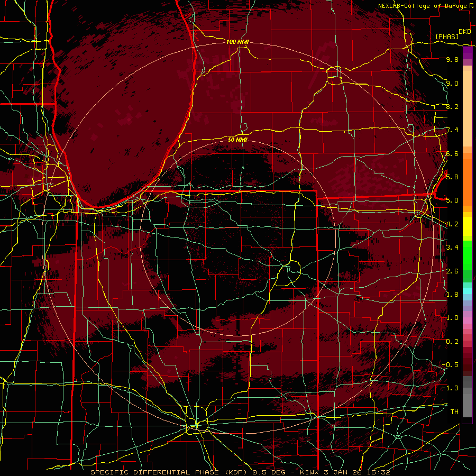476x476 pixels.
Task: Click the 2.6 value on the color scale
Action: (452, 271)
